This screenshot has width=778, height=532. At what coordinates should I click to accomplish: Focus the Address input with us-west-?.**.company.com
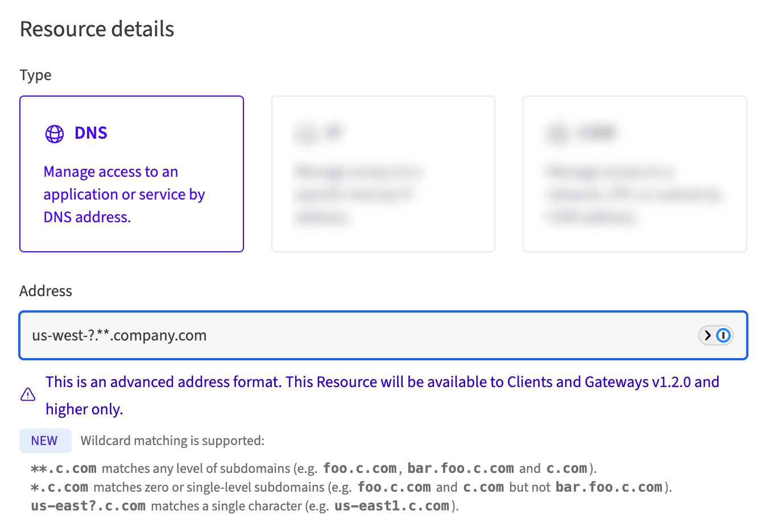[x=341, y=335]
